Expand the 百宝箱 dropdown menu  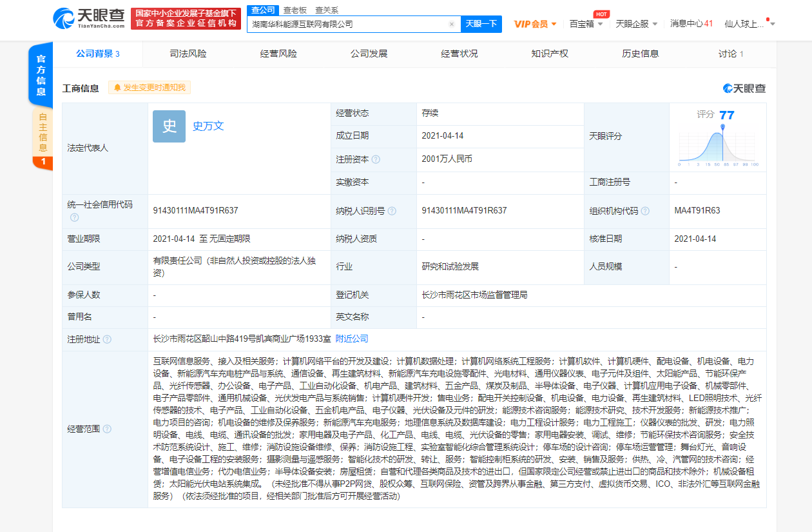(x=586, y=24)
